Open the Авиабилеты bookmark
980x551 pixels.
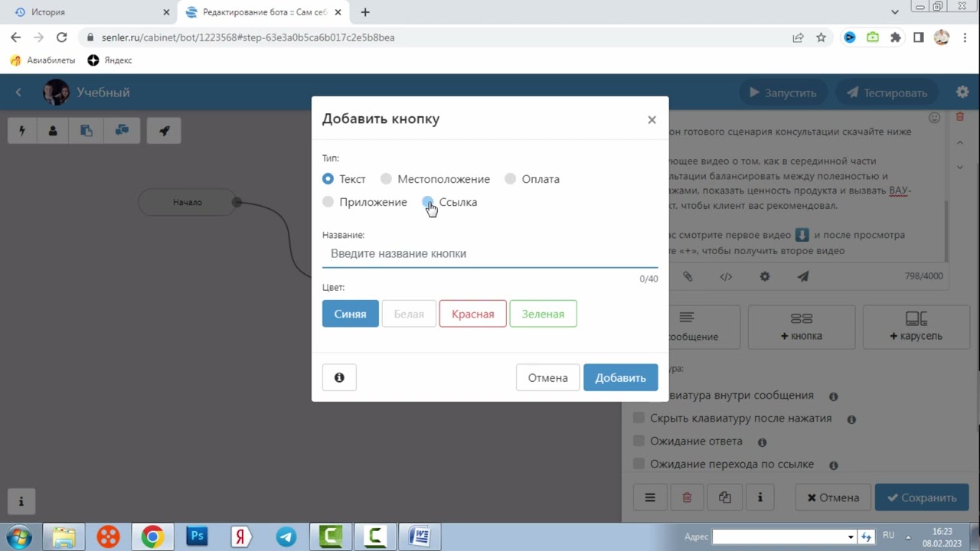43,60
